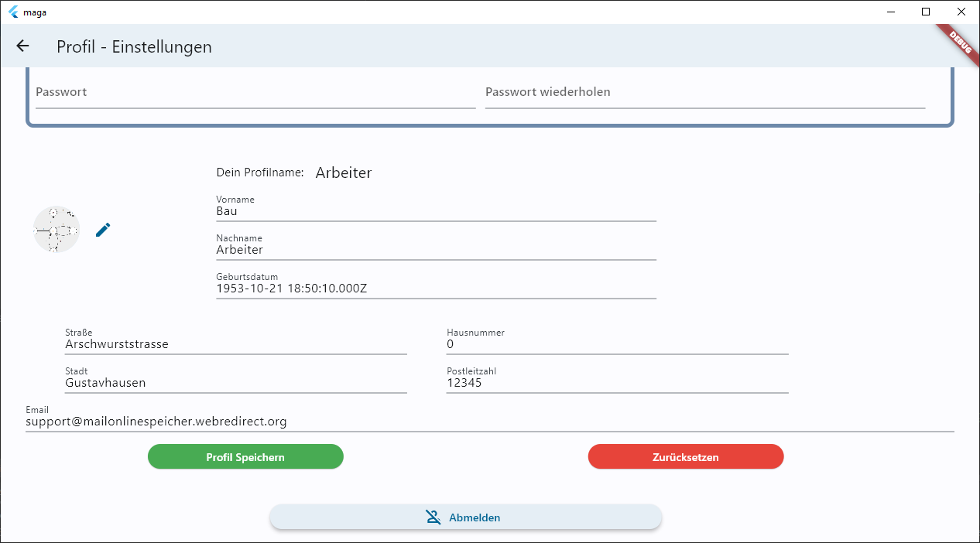Image resolution: width=980 pixels, height=543 pixels.
Task: Edit the Straße field
Action: [236, 340]
